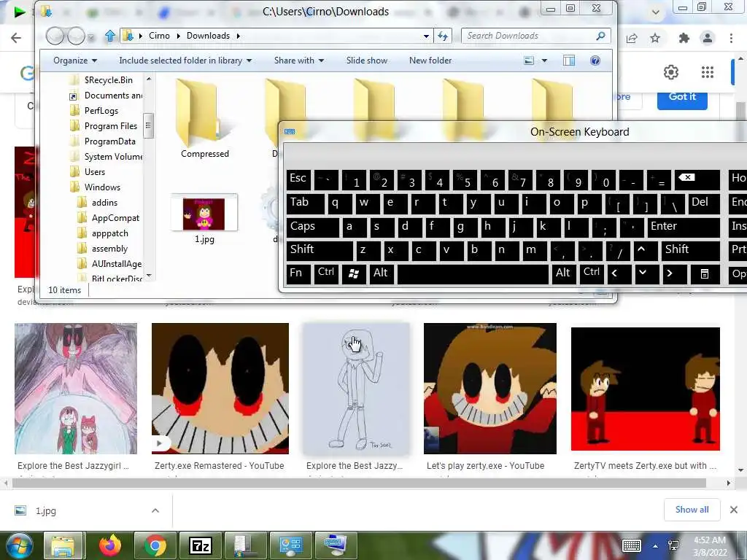Select the 1.jpg file thumbnail
Image resolution: width=747 pixels, height=560 pixels.
[x=204, y=214]
